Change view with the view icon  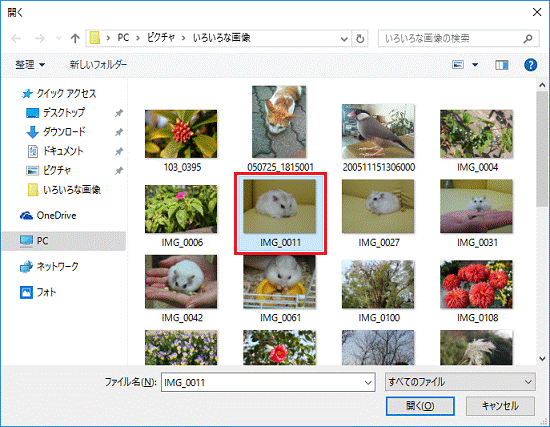[x=458, y=65]
